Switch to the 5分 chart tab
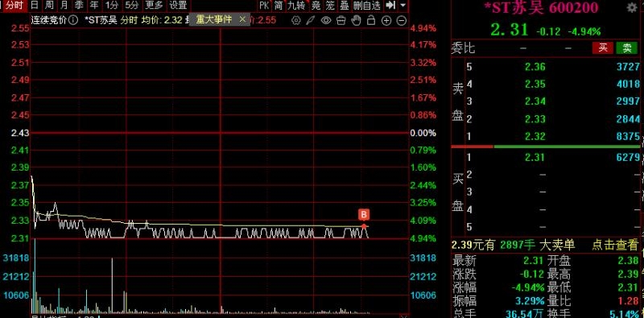The height and width of the screenshot is (318, 644). [132, 6]
